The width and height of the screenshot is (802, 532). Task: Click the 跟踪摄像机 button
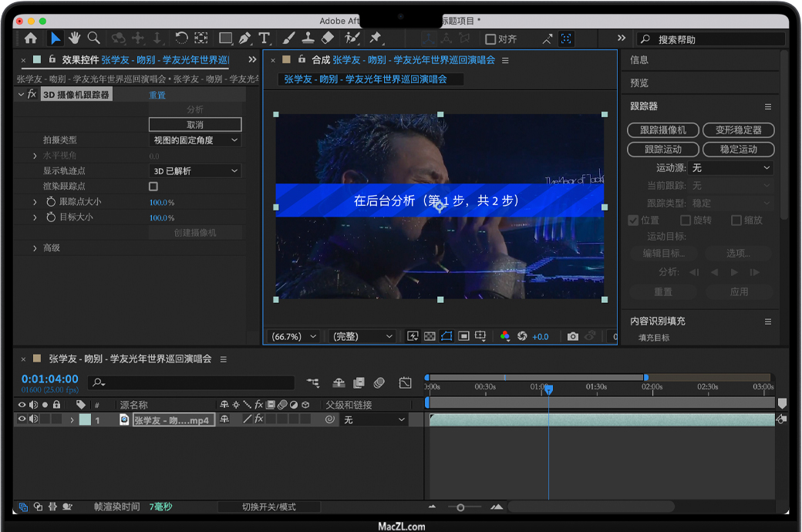(662, 130)
